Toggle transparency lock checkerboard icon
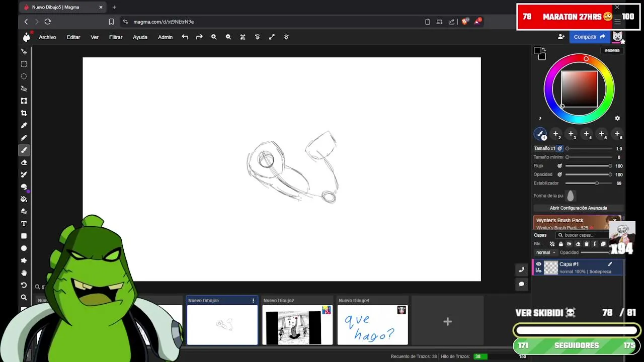The width and height of the screenshot is (644, 362). tap(552, 244)
